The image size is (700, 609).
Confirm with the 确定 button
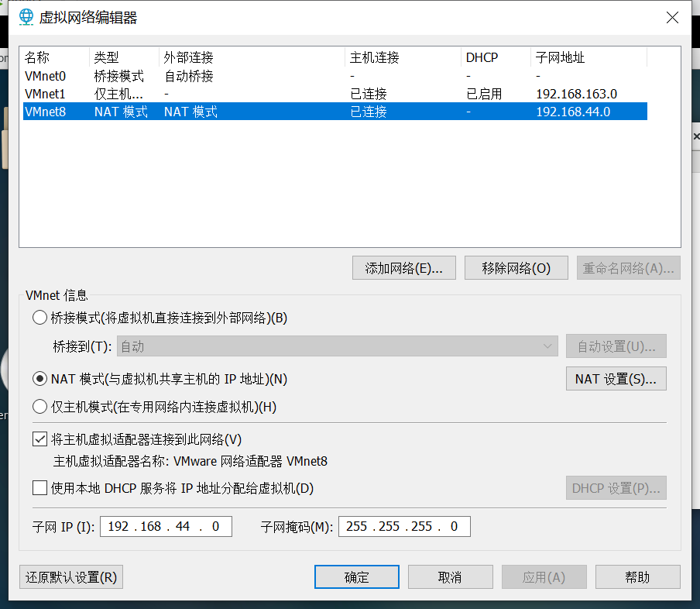pos(356,577)
